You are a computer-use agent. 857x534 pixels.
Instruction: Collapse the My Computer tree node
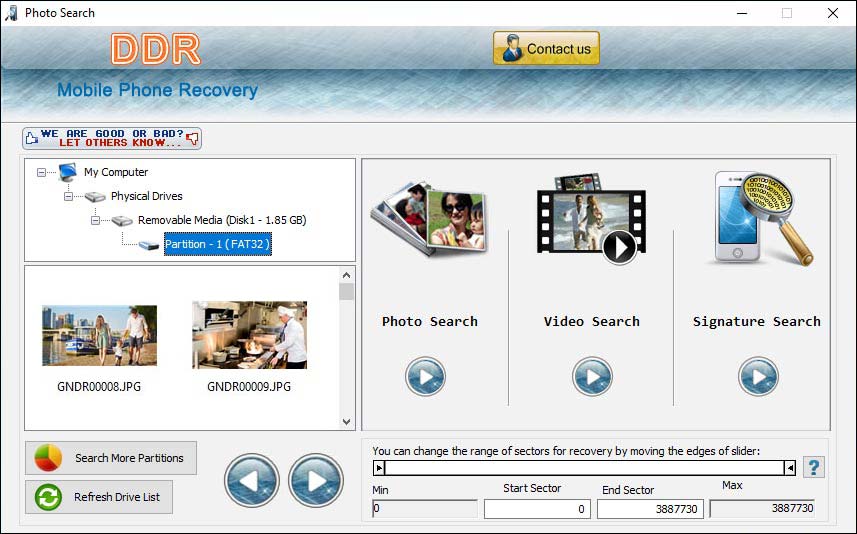pos(42,172)
